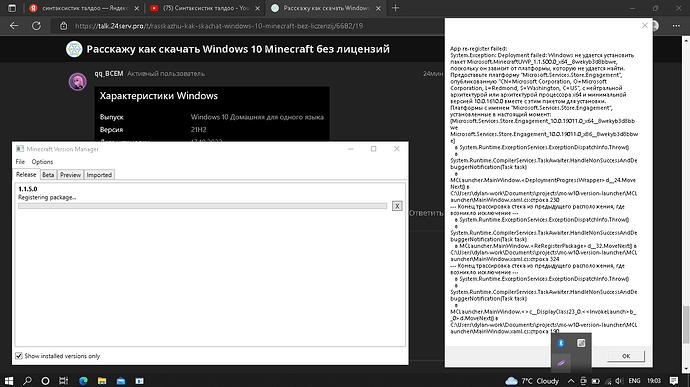Close the Yandex search tab
Image resolution: width=690 pixels, height=387 pixels.
pos(137,8)
